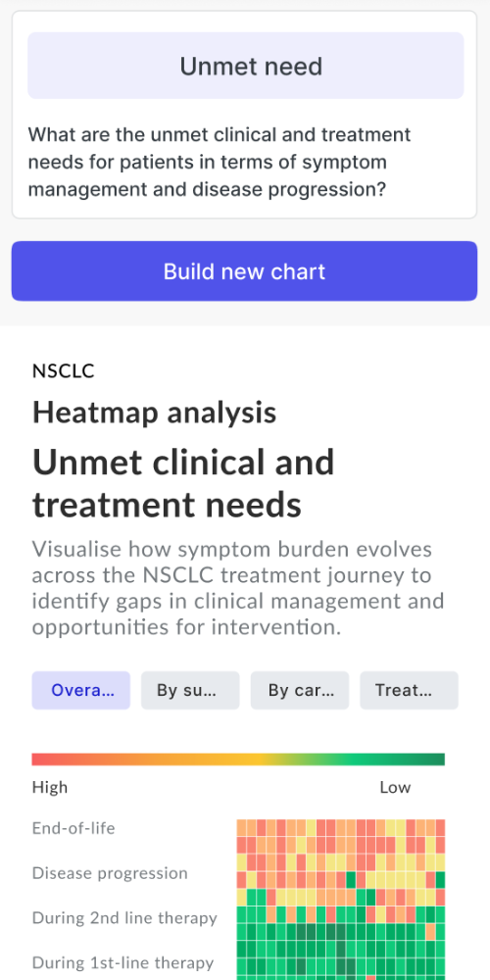Select the 'Unmet need' header card

pyautogui.click(x=246, y=66)
